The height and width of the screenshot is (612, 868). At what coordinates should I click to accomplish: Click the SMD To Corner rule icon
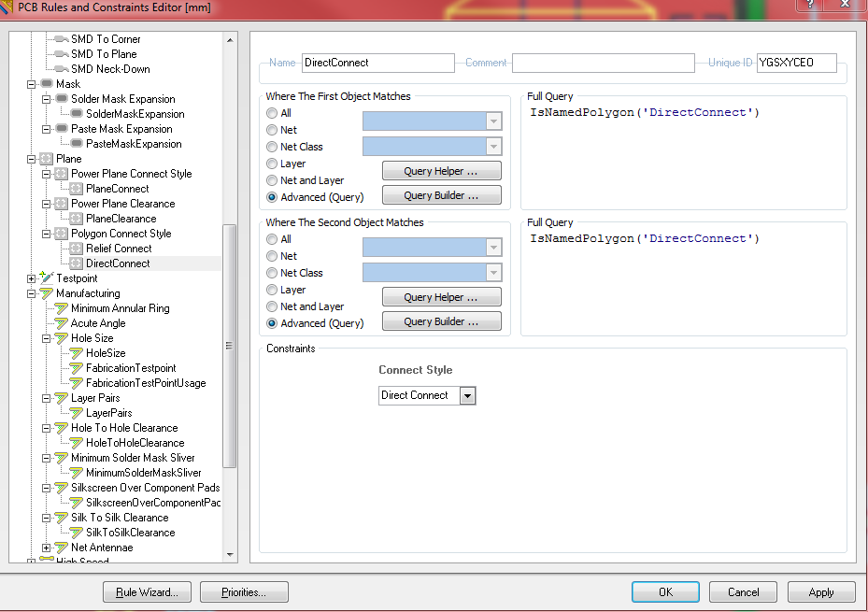point(62,39)
